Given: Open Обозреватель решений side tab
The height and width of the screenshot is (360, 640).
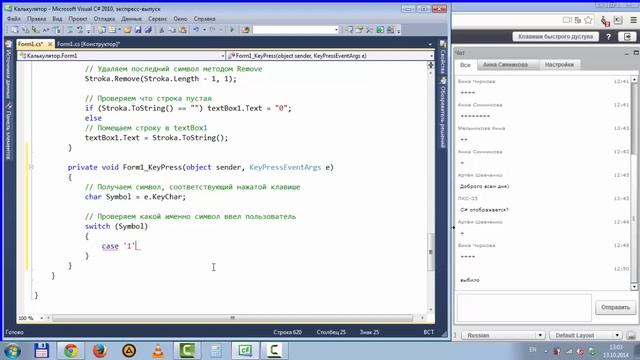Looking at the screenshot, I should point(443,113).
